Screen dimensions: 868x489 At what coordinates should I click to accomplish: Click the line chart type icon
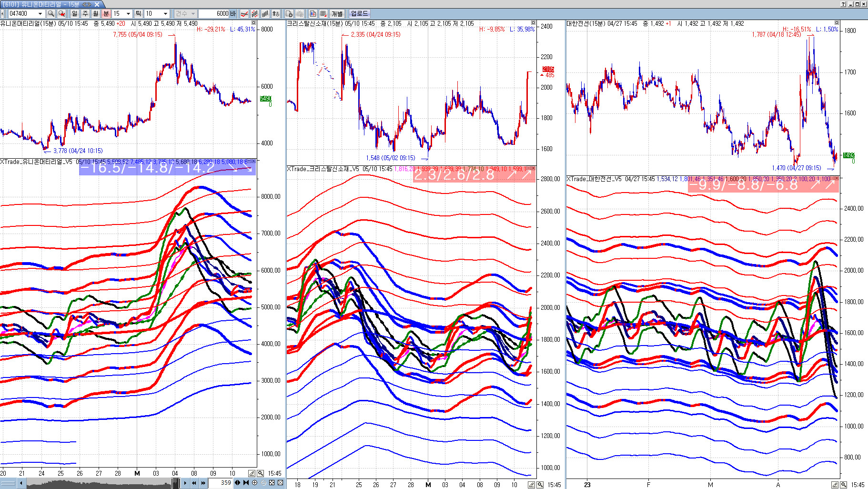click(x=244, y=14)
